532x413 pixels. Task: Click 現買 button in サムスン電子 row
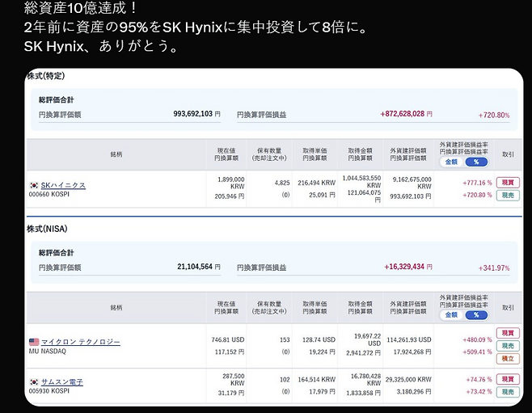[x=508, y=379]
